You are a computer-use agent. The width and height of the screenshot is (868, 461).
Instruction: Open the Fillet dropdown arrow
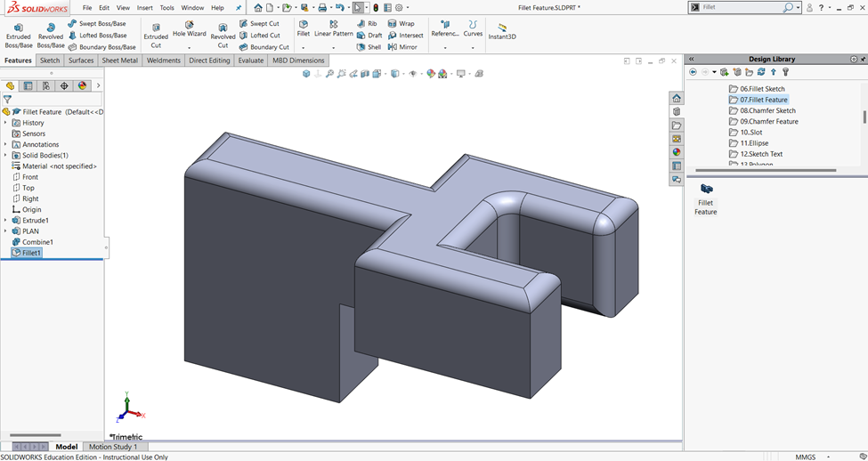point(304,48)
